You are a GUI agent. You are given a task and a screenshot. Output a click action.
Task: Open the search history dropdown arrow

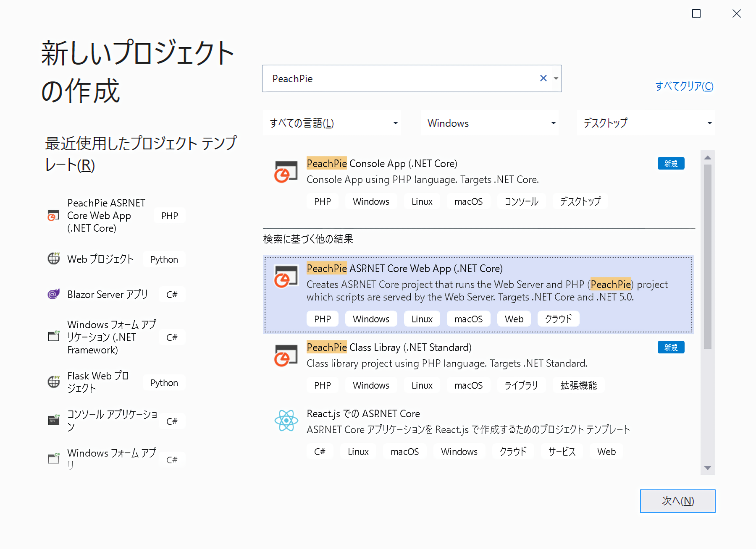(x=556, y=78)
